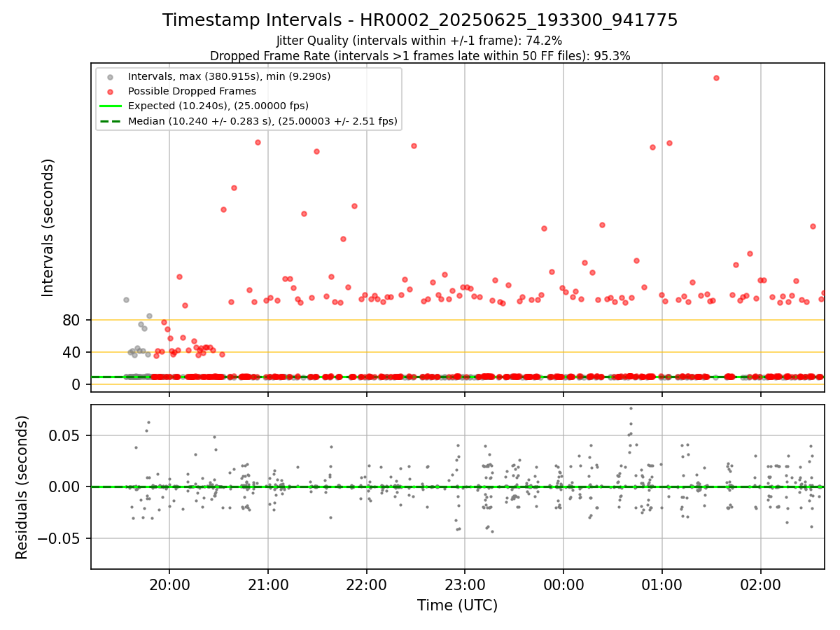Click legend entry 'Intervals, max (380.915s), min (9.290s)'
Viewport: 840px width, 630px height.
coord(229,76)
